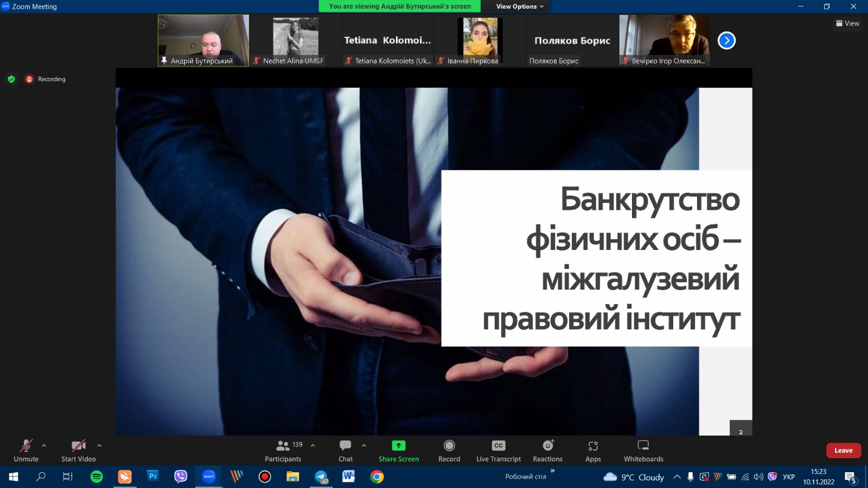Viewport: 868px width, 488px height.
Task: Start video with the camera button
Action: [x=79, y=451]
